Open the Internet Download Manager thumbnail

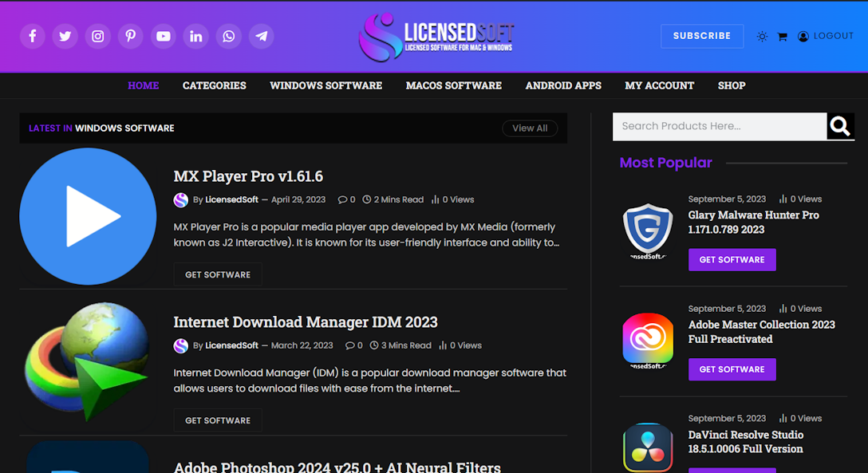coord(88,362)
